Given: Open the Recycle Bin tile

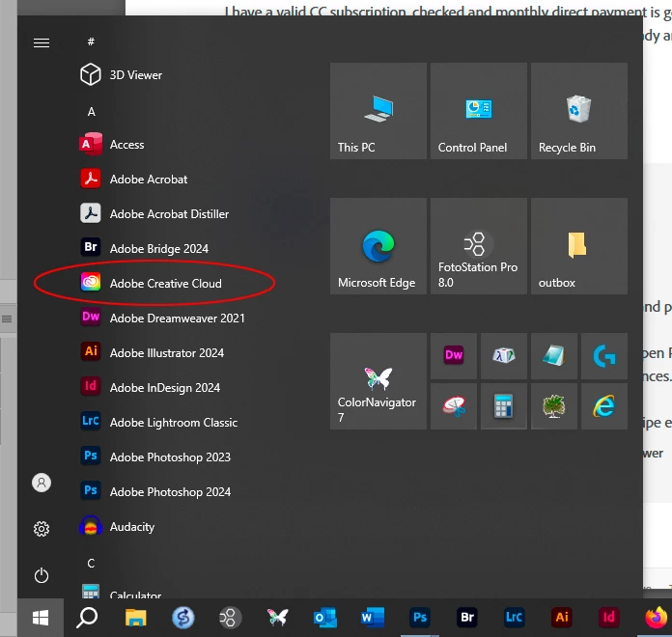Looking at the screenshot, I should (579, 111).
